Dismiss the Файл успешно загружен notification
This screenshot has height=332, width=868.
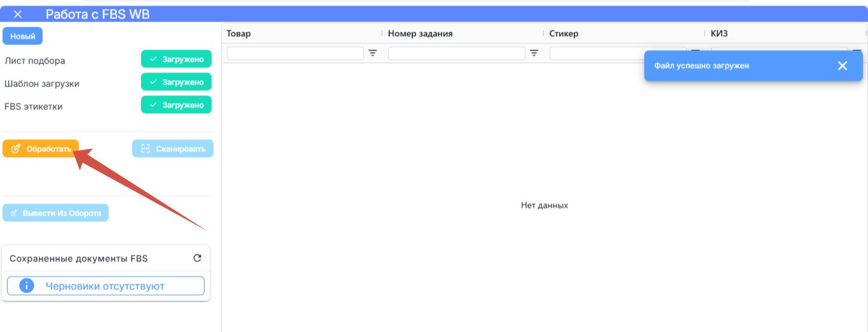[x=843, y=66]
